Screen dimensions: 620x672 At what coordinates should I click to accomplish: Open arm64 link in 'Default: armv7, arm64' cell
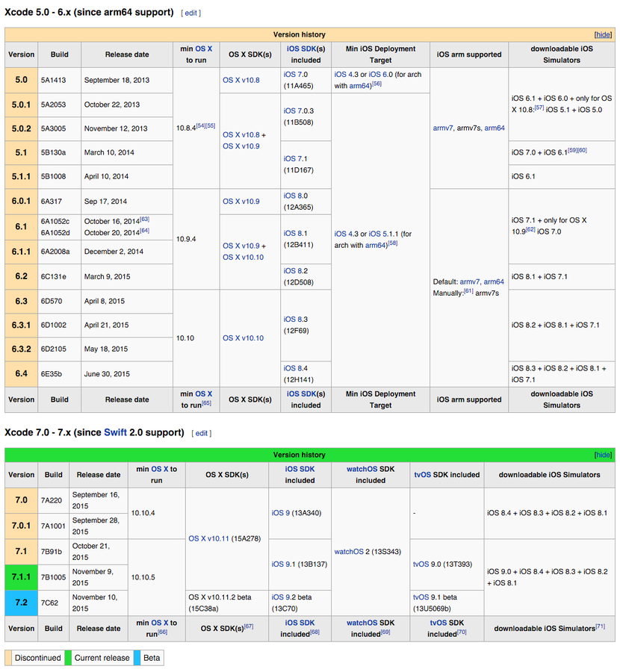pyautogui.click(x=494, y=281)
